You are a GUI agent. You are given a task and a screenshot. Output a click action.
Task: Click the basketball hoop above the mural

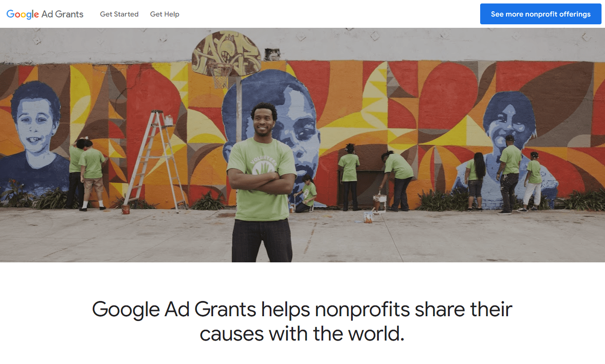pos(221,75)
